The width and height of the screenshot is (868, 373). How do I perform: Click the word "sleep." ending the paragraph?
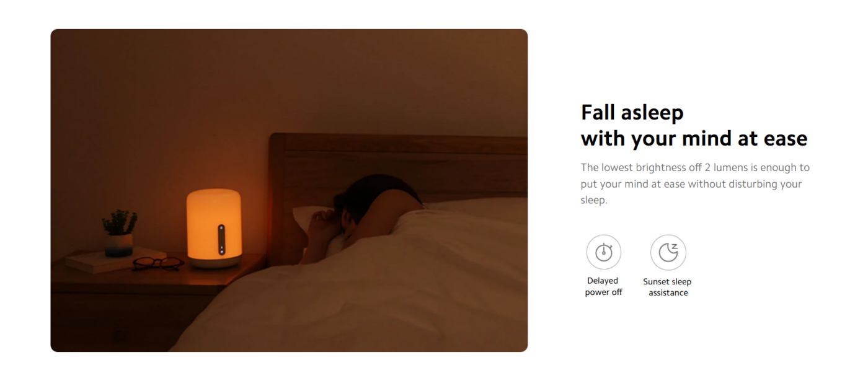(x=594, y=201)
